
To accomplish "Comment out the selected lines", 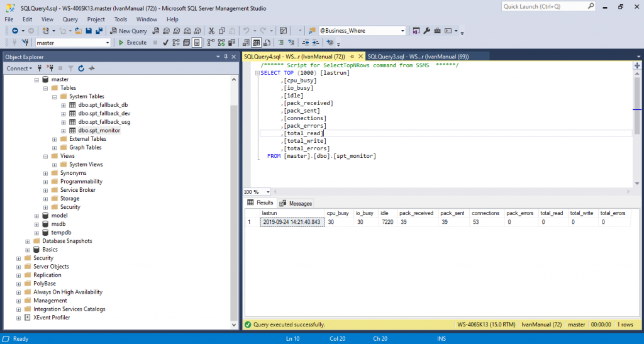I will tap(281, 43).
